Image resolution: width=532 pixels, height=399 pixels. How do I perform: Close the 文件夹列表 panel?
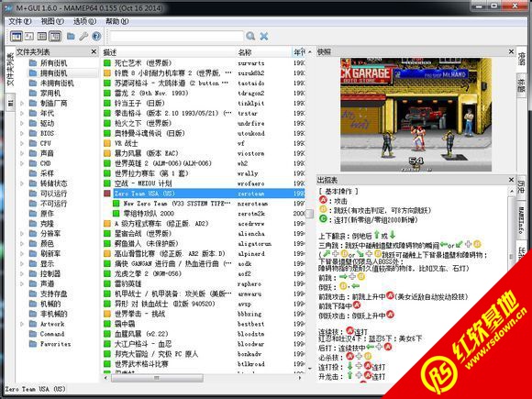94,51
